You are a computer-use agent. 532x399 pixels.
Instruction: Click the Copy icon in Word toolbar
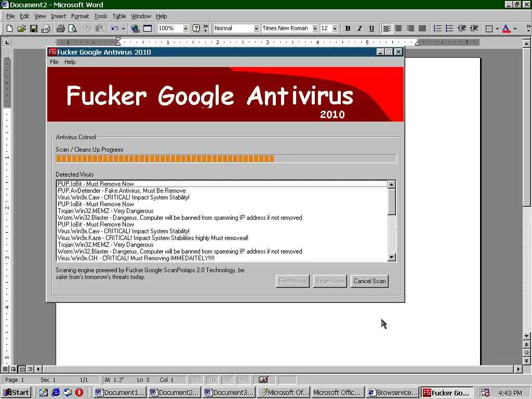(x=87, y=29)
